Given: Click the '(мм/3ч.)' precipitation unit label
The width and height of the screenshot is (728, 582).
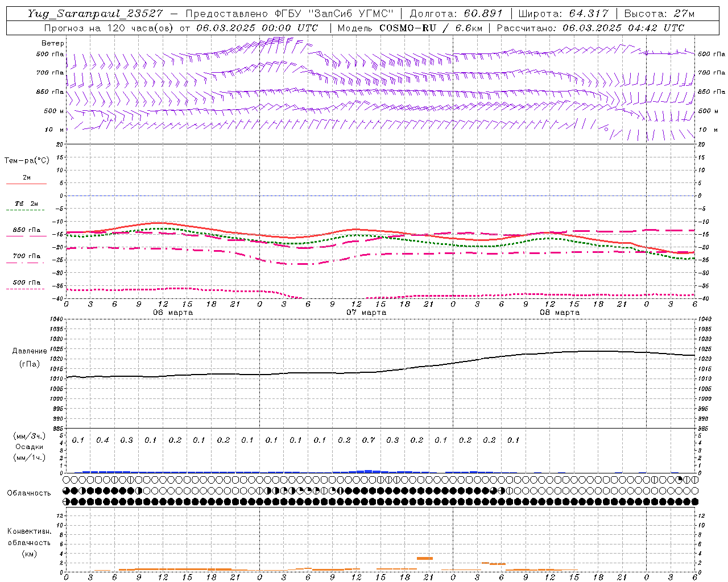Looking at the screenshot, I should [29, 436].
